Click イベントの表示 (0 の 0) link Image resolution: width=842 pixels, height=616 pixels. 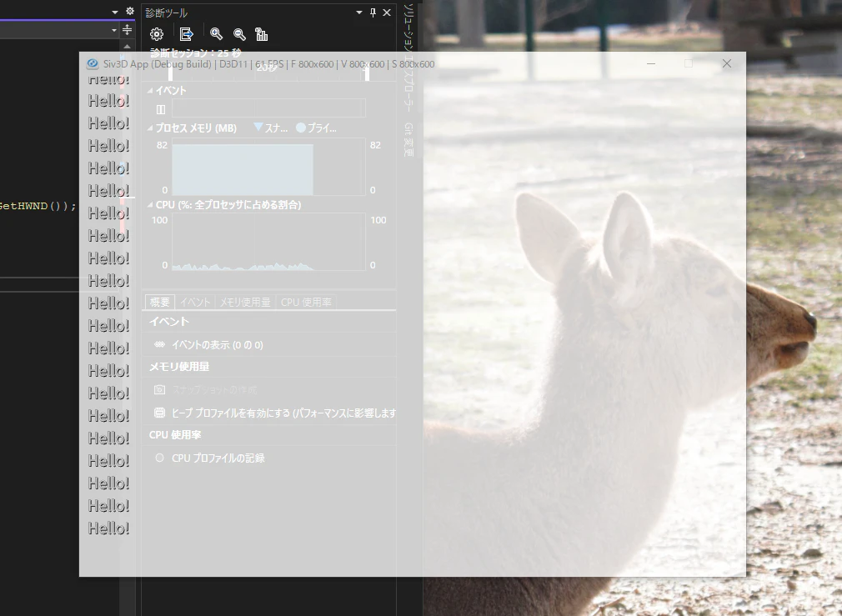[218, 345]
